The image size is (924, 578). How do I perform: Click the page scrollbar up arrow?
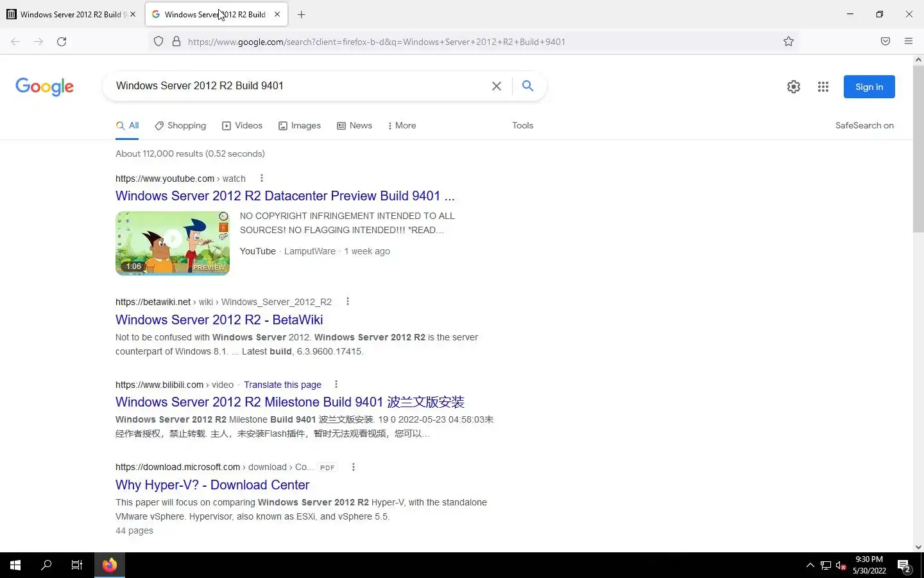pyautogui.click(x=918, y=60)
